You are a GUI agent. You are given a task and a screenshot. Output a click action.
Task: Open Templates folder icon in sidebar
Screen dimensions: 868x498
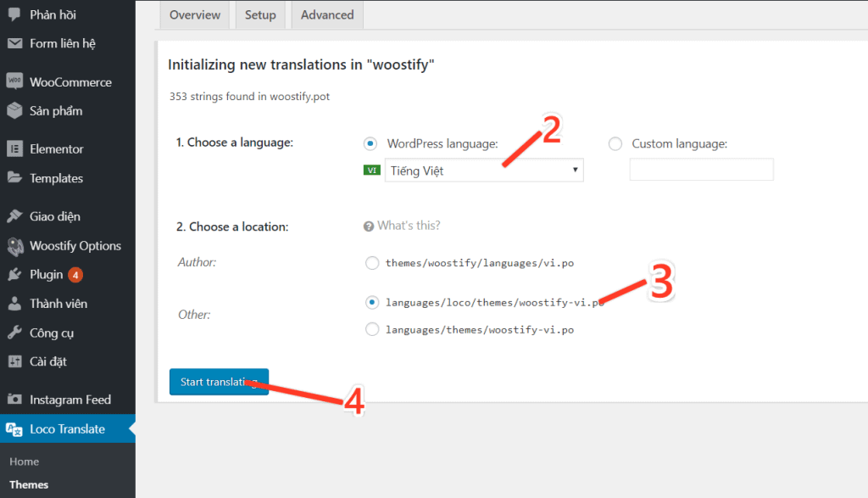[x=15, y=178]
